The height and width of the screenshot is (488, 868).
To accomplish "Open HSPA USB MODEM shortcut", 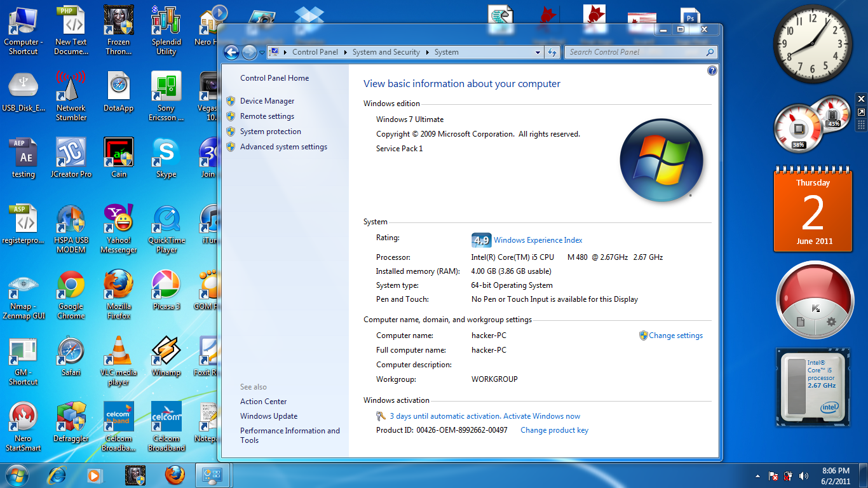I will [x=71, y=229].
